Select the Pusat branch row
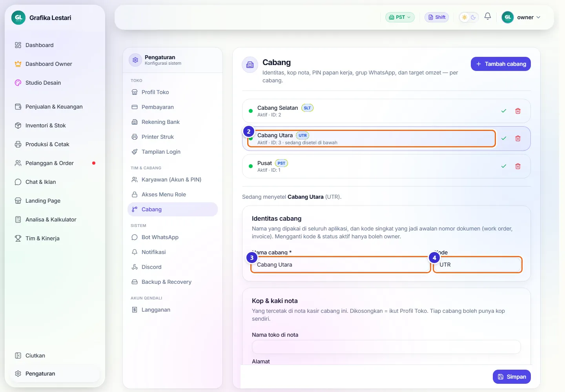Image resolution: width=565 pixels, height=392 pixels. [x=386, y=166]
